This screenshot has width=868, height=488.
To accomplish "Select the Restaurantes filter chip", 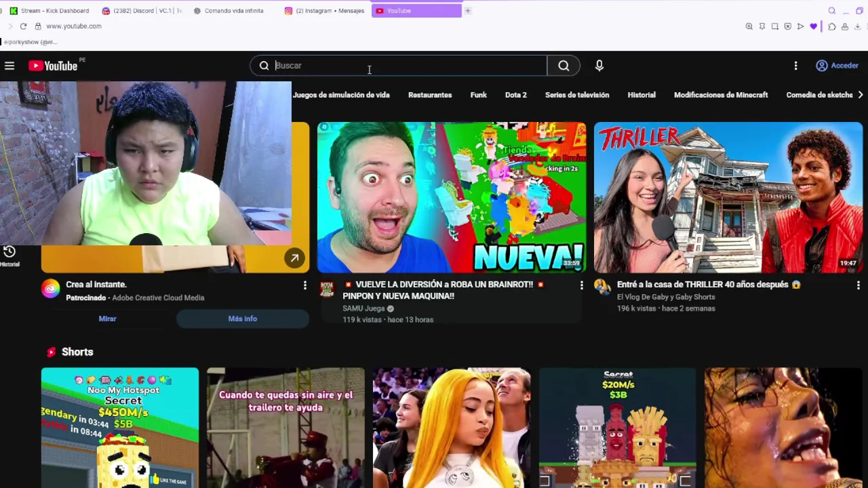I will 430,95.
